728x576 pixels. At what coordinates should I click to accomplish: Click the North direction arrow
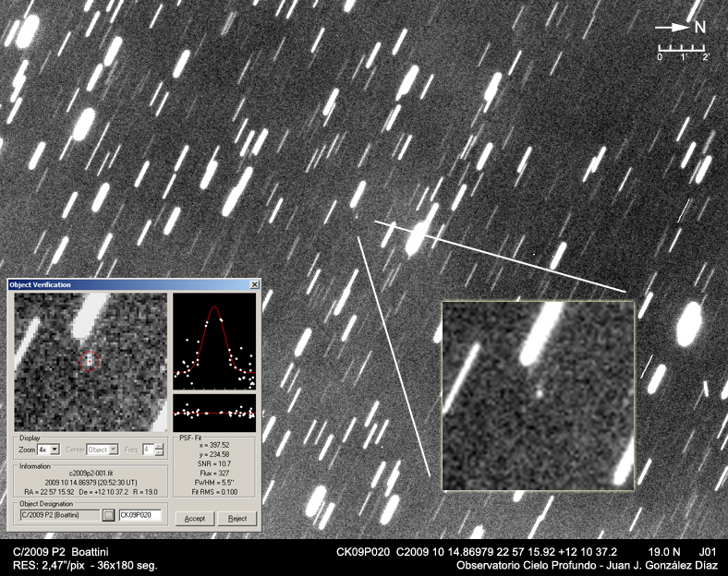673,28
